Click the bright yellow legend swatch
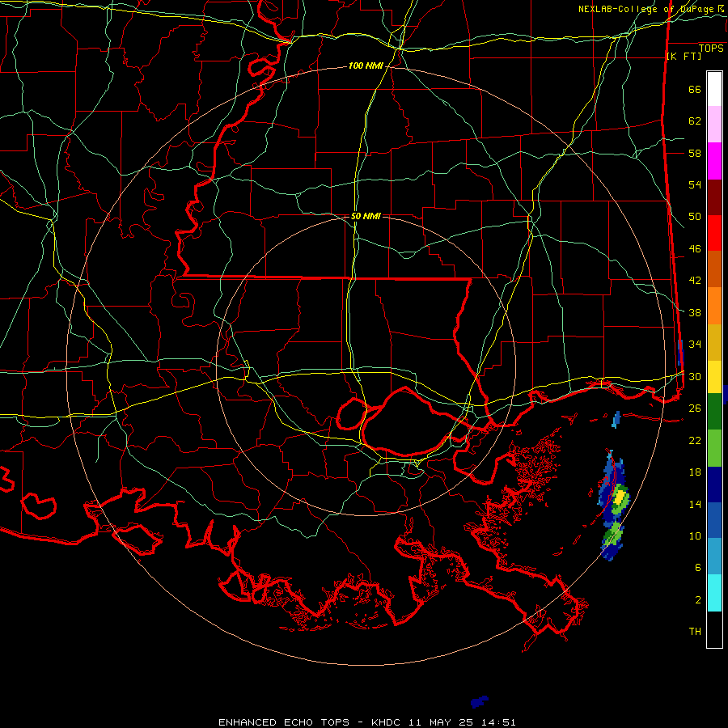This screenshot has height=728, width=728. pos(714,377)
